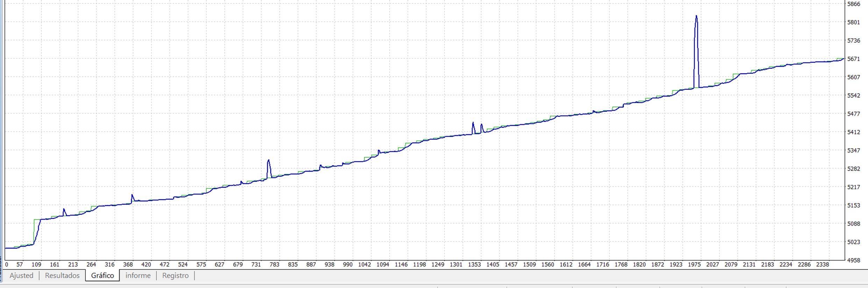Click the small spike after x-label 161
Screen dimensions: 868x288
click(64, 209)
